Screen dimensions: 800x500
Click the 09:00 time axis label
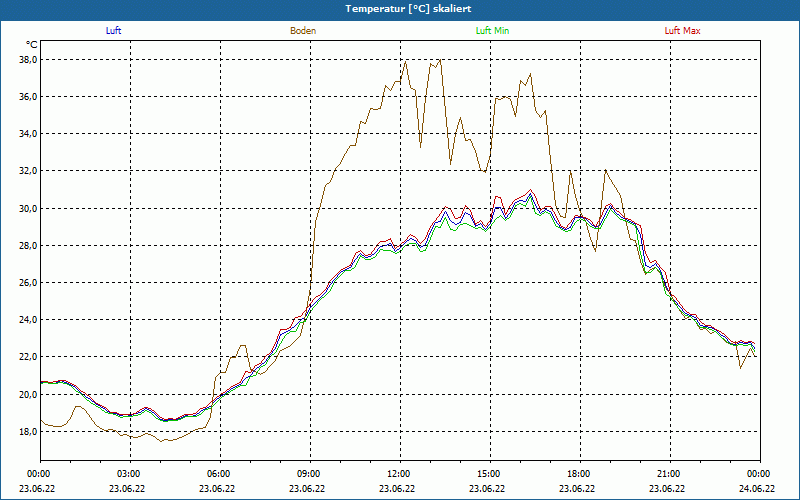pos(308,474)
